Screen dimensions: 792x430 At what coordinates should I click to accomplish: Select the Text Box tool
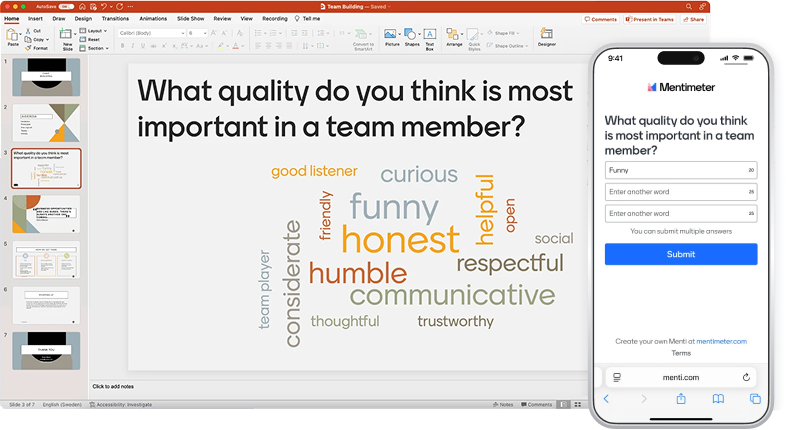(x=429, y=36)
